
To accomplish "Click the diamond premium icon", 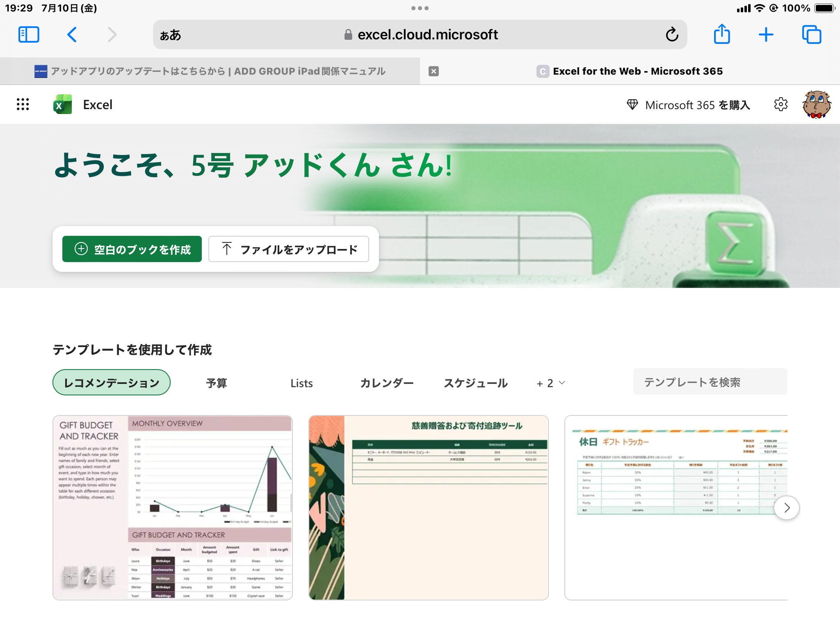I will point(632,105).
